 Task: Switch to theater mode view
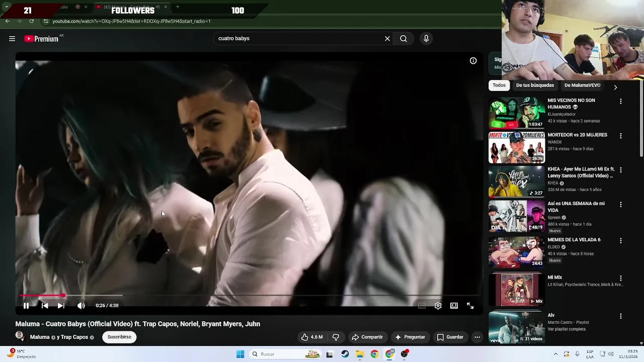tap(454, 306)
